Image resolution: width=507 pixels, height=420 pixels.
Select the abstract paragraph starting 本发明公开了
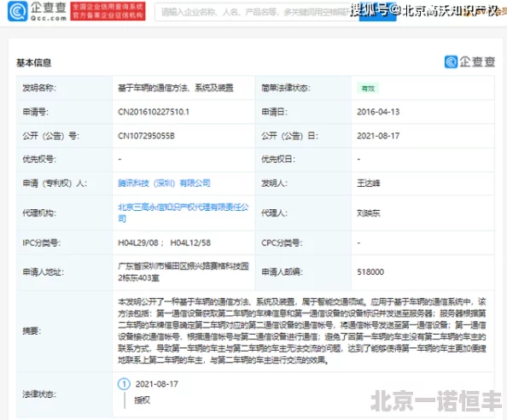click(x=302, y=330)
